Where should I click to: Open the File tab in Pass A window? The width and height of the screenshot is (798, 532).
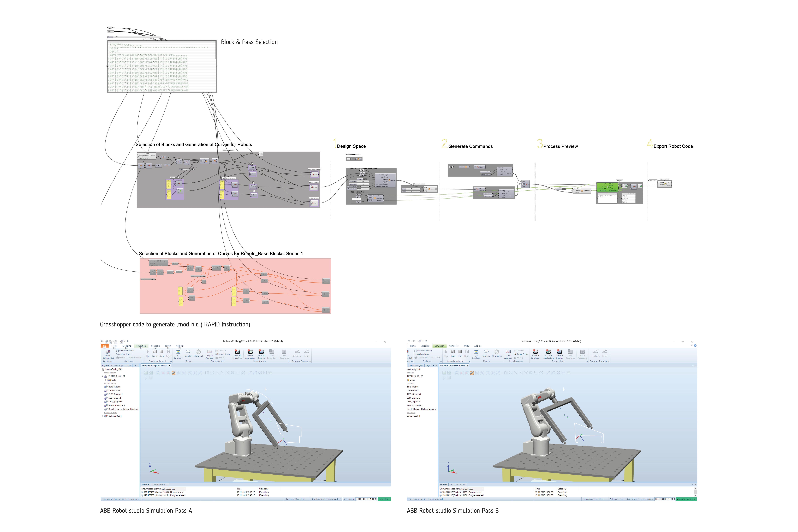click(105, 346)
